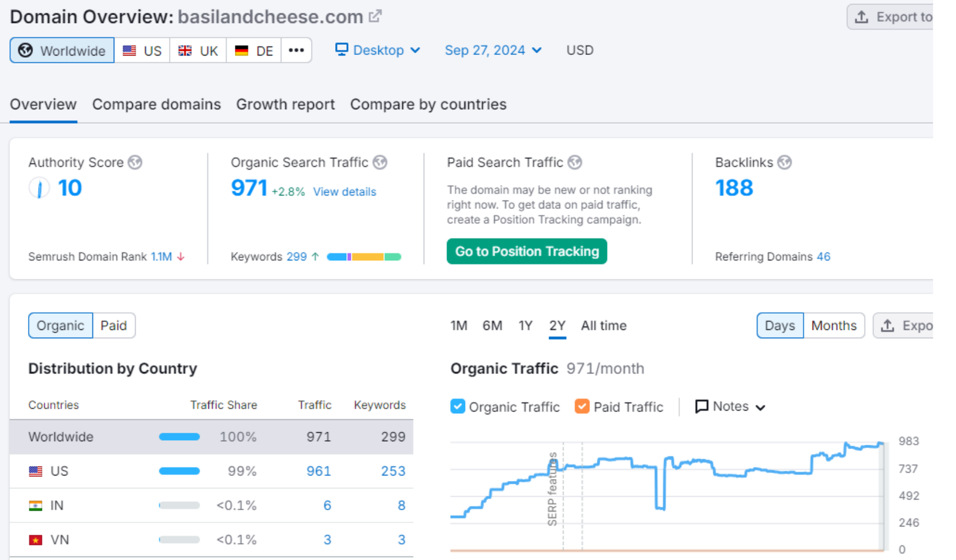Click the upload icon on chart Export button
The height and width of the screenshot is (560, 956).
(888, 325)
